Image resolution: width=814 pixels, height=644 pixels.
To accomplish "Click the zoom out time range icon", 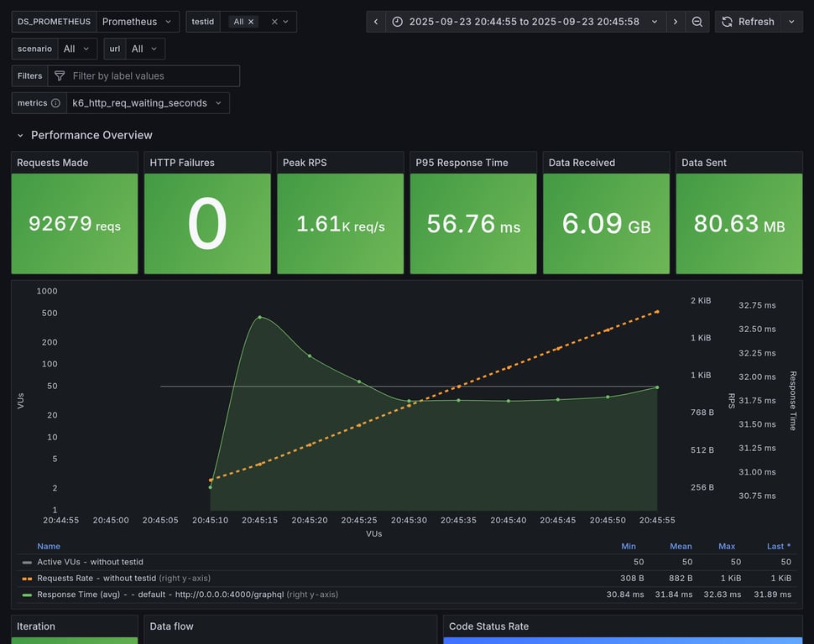I will [697, 22].
